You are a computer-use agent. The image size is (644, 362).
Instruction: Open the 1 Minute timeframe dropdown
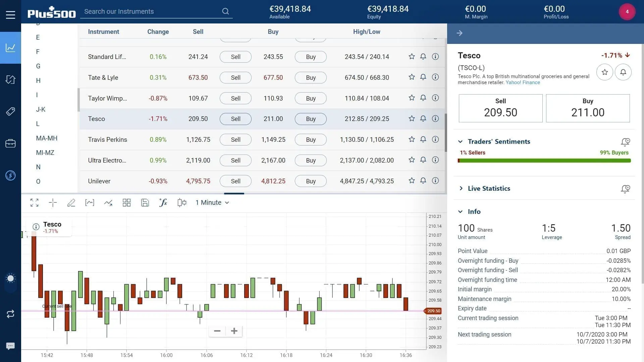tap(212, 202)
